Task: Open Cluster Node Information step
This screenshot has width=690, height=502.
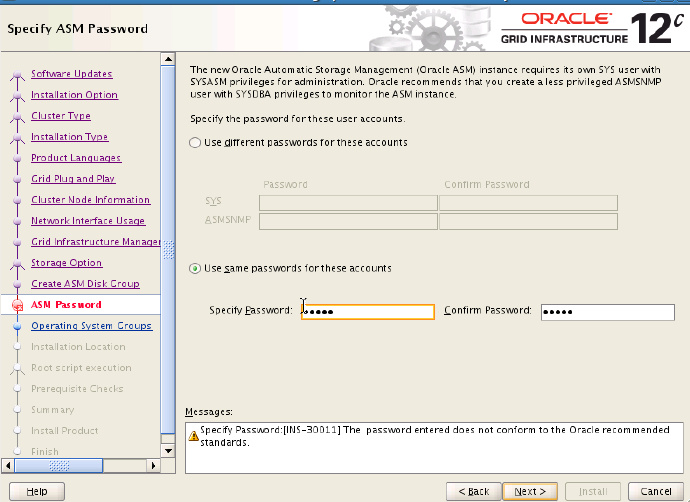Action: click(91, 200)
